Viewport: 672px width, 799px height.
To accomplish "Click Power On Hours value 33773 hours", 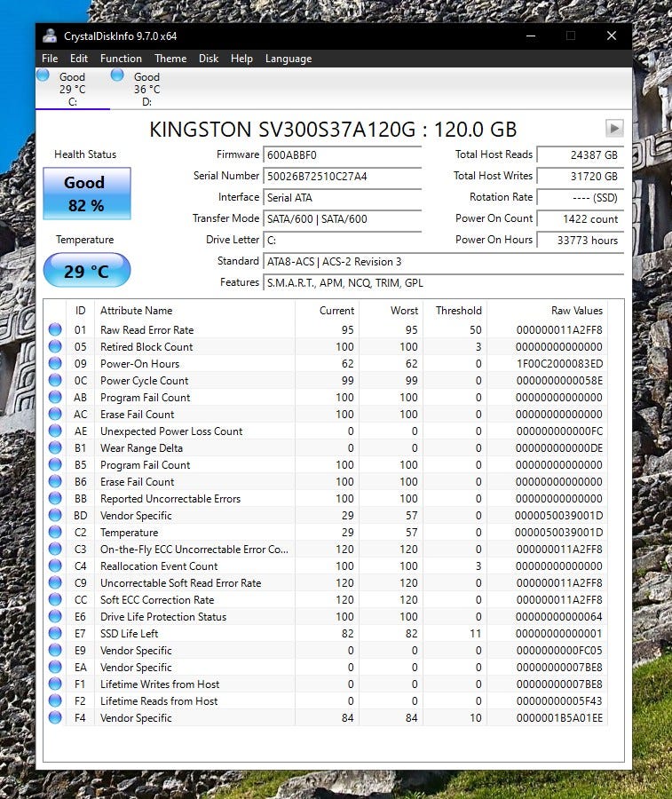I will tap(581, 240).
